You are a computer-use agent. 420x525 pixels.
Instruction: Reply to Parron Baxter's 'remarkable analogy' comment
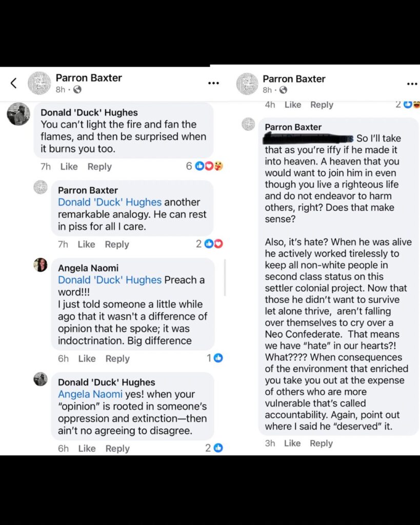tap(117, 245)
